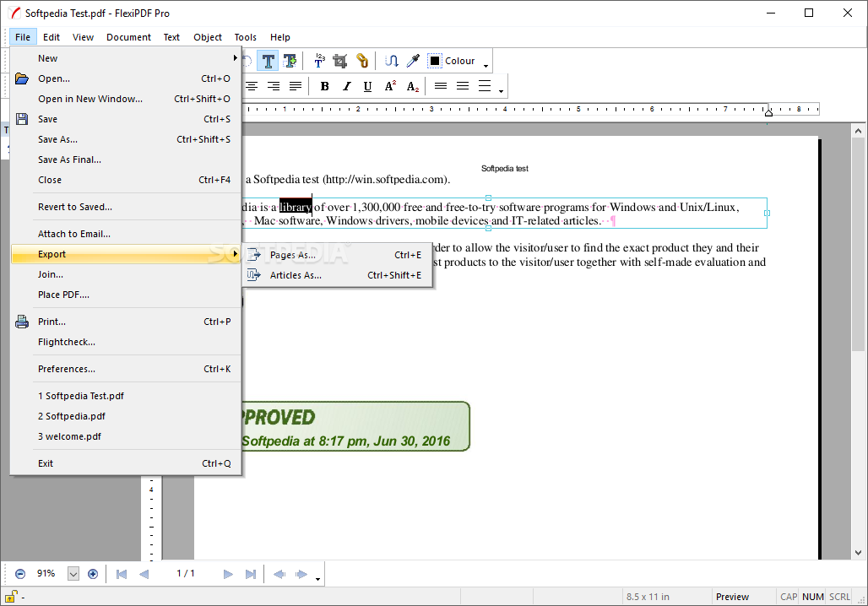The width and height of the screenshot is (868, 606).
Task: Choose Attach to Email...
Action: click(x=126, y=234)
